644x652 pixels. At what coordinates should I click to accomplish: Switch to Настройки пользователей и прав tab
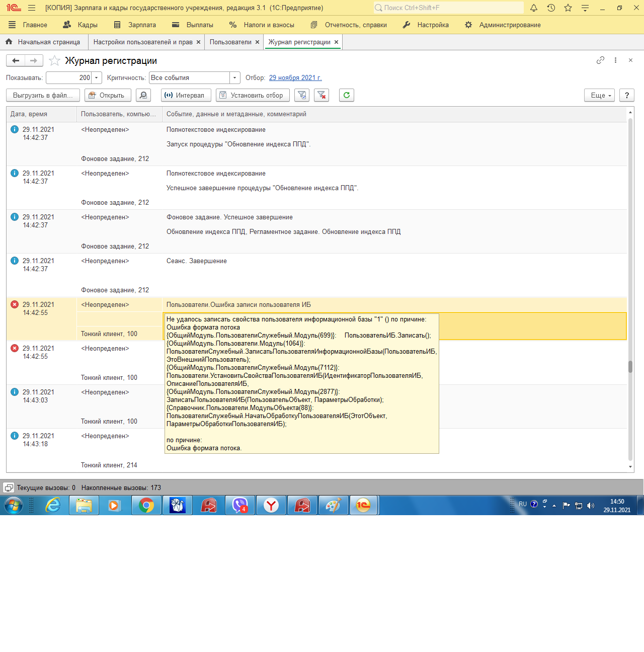[x=143, y=42]
